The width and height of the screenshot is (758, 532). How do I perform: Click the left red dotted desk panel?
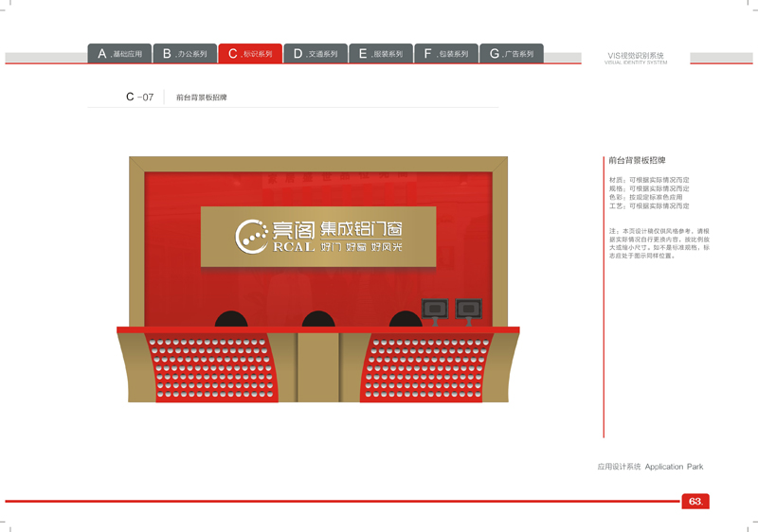point(211,368)
